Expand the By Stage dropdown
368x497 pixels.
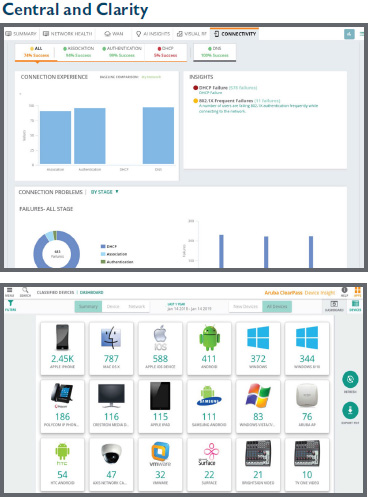(105, 192)
